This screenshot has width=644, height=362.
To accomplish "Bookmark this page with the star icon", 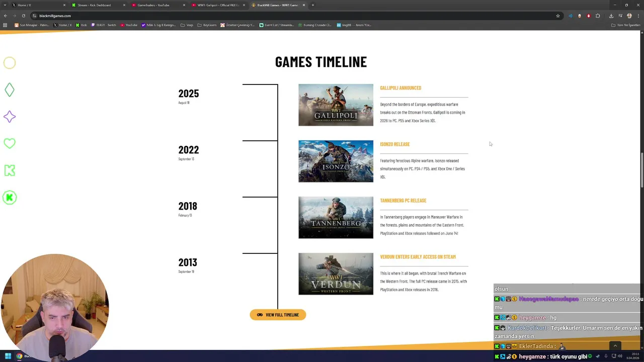I will point(557,16).
